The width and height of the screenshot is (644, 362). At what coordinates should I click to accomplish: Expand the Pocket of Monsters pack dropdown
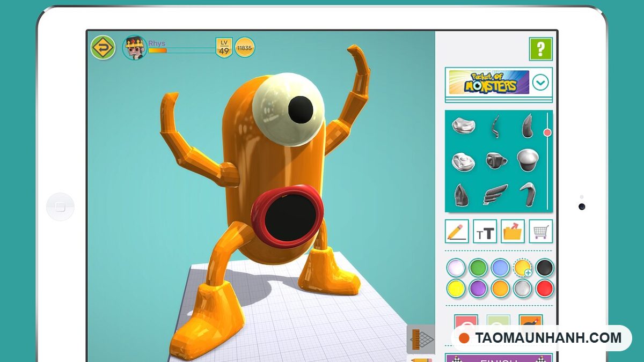pyautogui.click(x=540, y=83)
